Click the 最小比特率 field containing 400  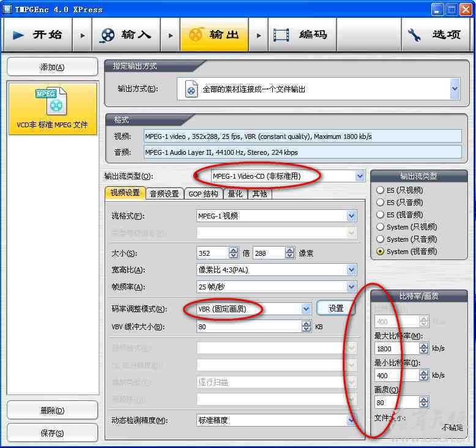click(x=396, y=375)
